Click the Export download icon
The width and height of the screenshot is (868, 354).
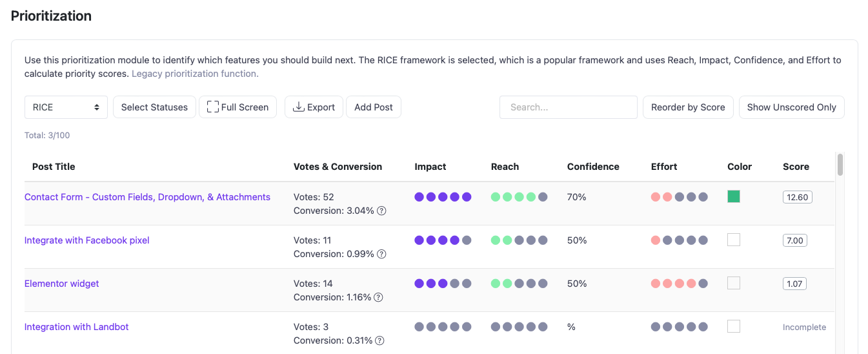click(x=299, y=107)
